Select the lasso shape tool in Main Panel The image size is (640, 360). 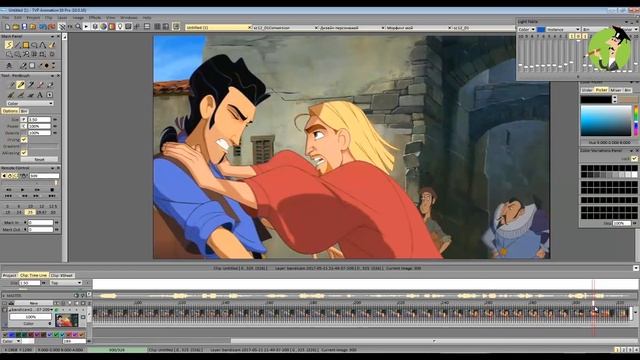pos(34,45)
